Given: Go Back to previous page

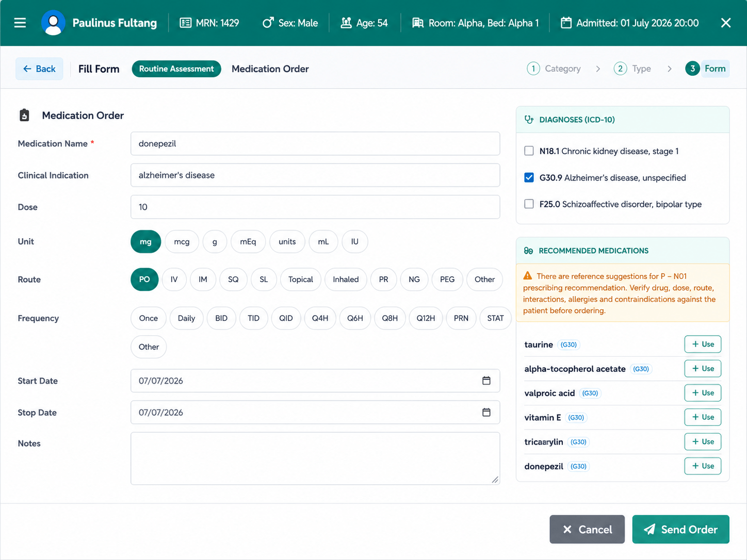Looking at the screenshot, I should tap(39, 69).
